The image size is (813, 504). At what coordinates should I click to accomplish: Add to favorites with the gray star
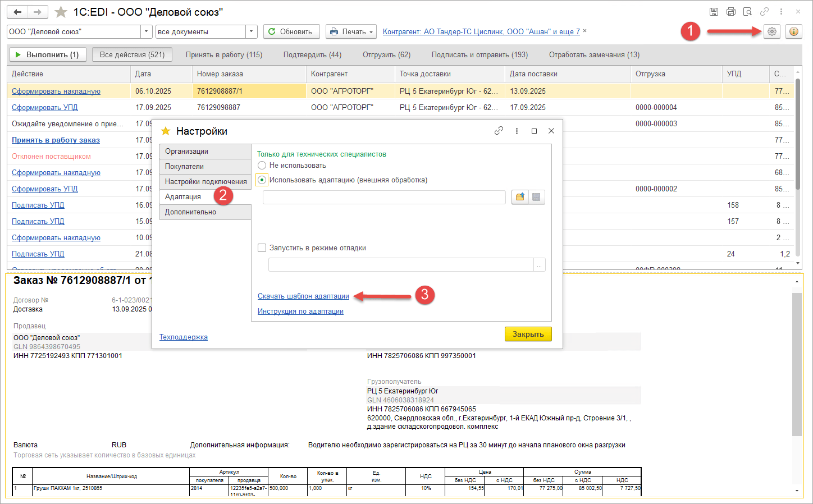click(61, 12)
